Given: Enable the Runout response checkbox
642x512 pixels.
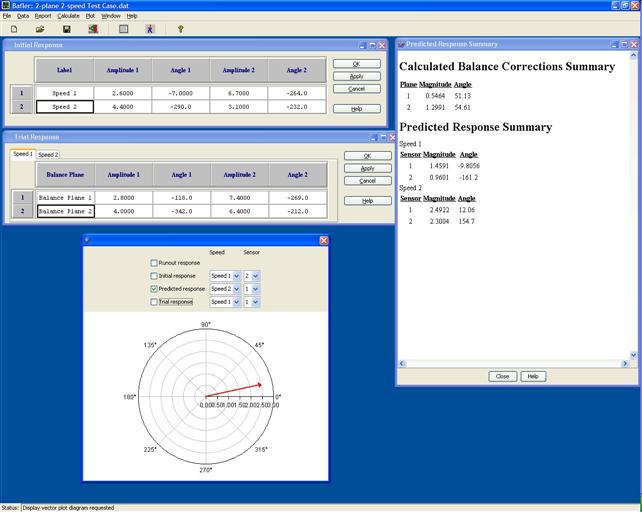Looking at the screenshot, I should 153,263.
